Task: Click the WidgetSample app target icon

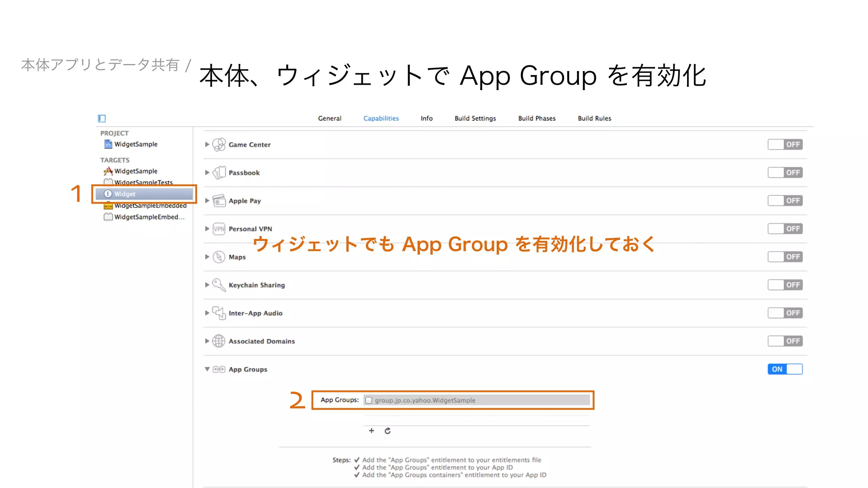Action: [108, 171]
